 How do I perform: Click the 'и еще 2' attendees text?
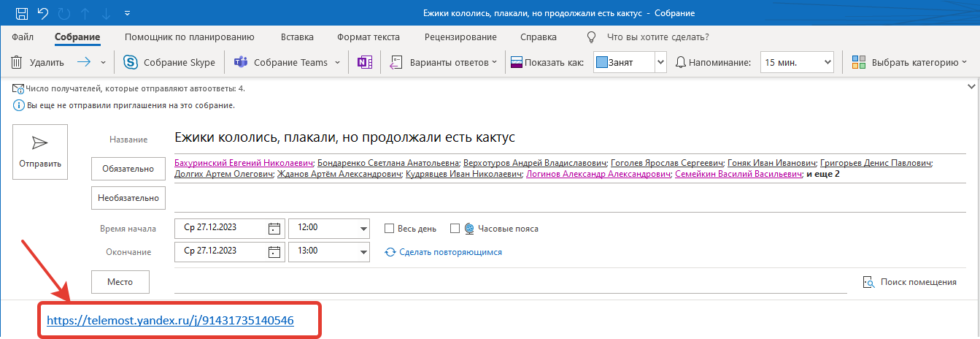click(822, 174)
